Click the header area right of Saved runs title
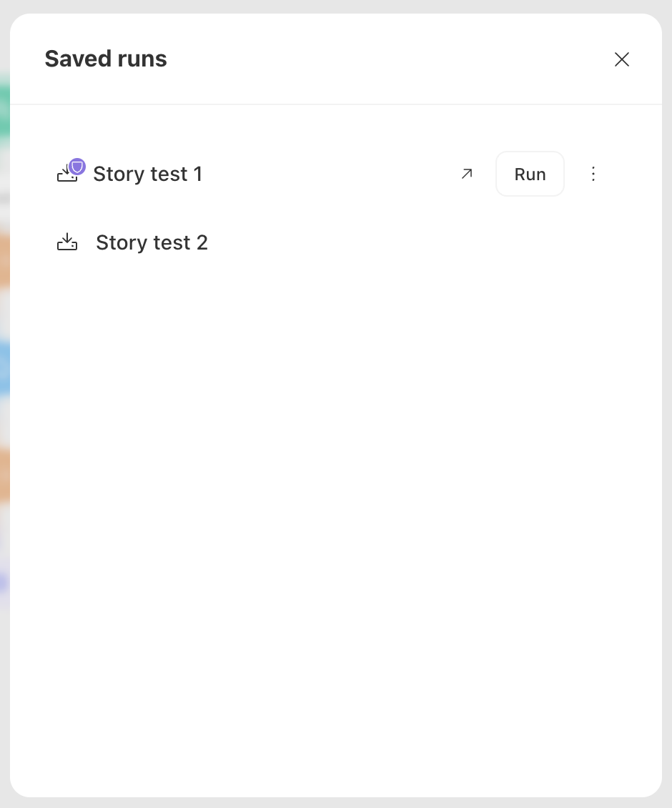672x808 pixels. (x=387, y=59)
